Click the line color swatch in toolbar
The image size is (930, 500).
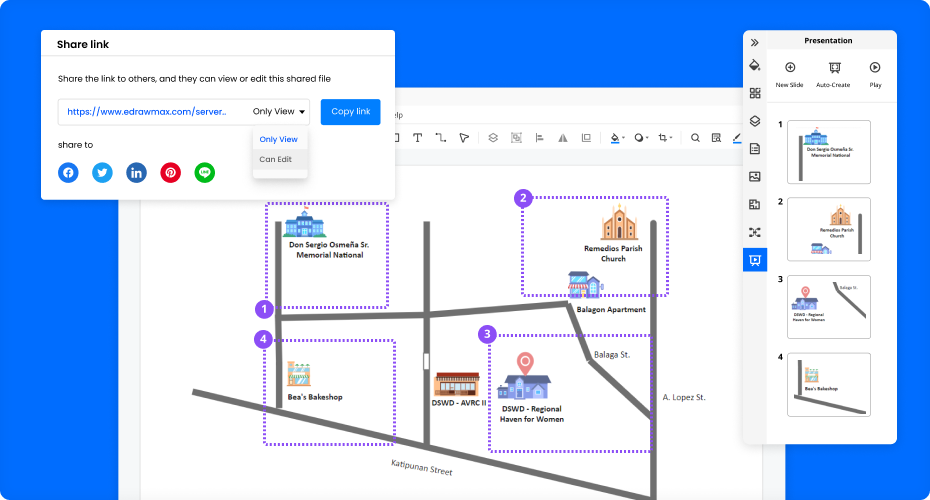[738, 138]
